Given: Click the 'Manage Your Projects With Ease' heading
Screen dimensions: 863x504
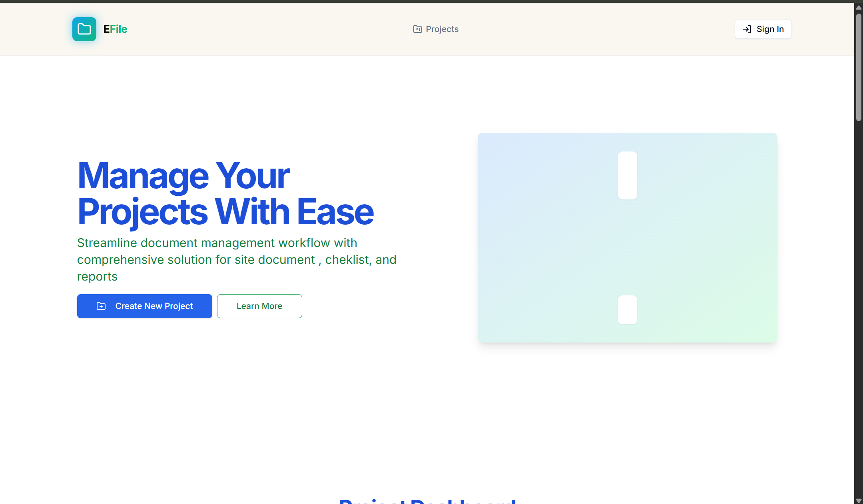Looking at the screenshot, I should point(225,193).
